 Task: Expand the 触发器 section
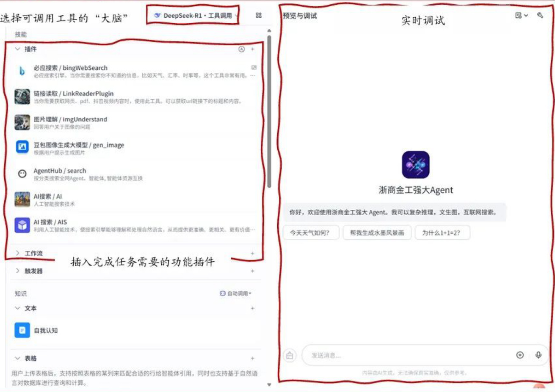point(17,271)
